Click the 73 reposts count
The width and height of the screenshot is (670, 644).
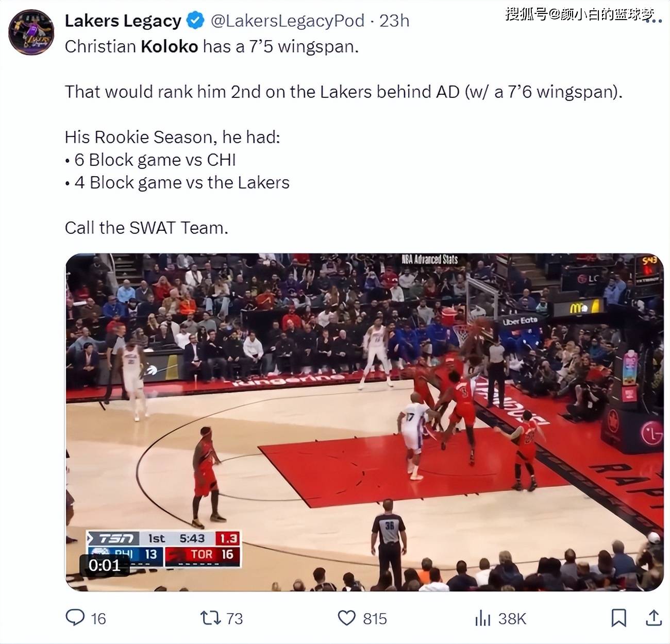pos(234,618)
